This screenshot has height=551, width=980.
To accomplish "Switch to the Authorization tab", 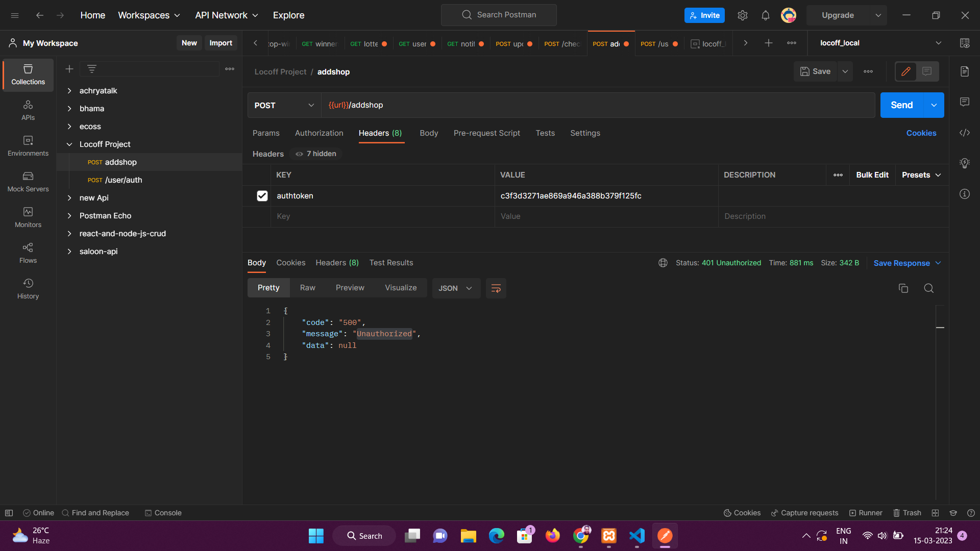I will (x=319, y=133).
